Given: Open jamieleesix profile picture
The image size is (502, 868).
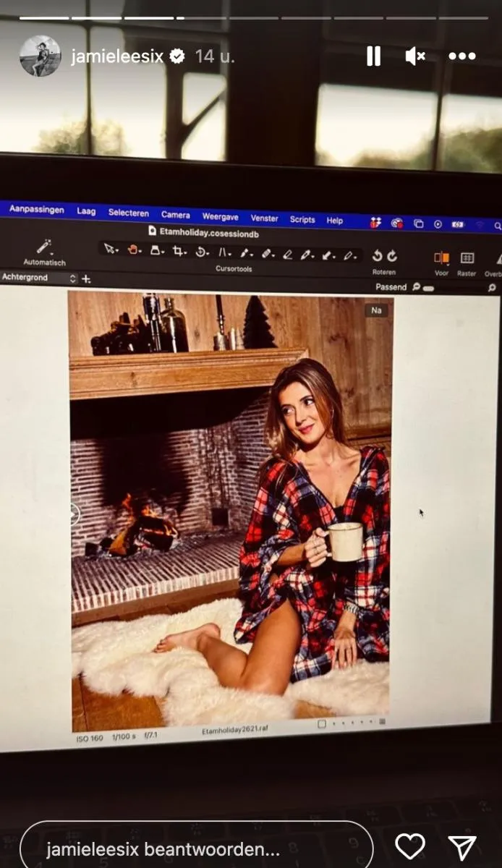Looking at the screenshot, I should tap(41, 56).
